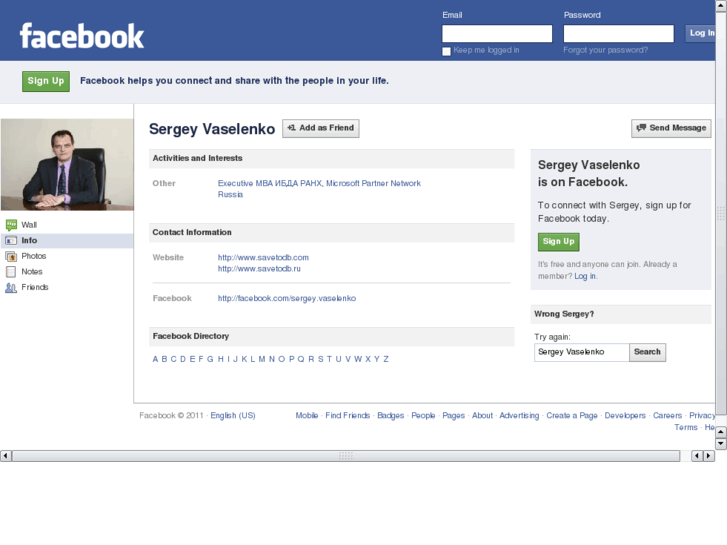
Task: Open Find Friends footer link
Action: pyautogui.click(x=348, y=416)
